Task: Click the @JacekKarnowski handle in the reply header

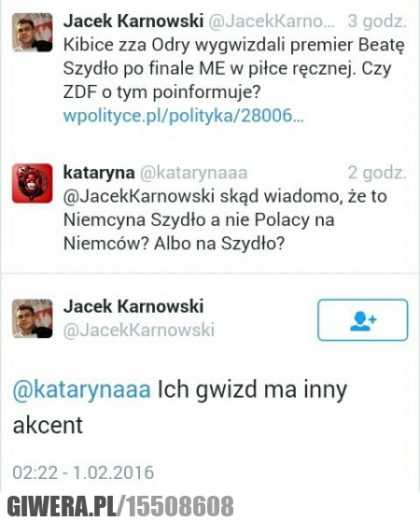Action: point(139,330)
